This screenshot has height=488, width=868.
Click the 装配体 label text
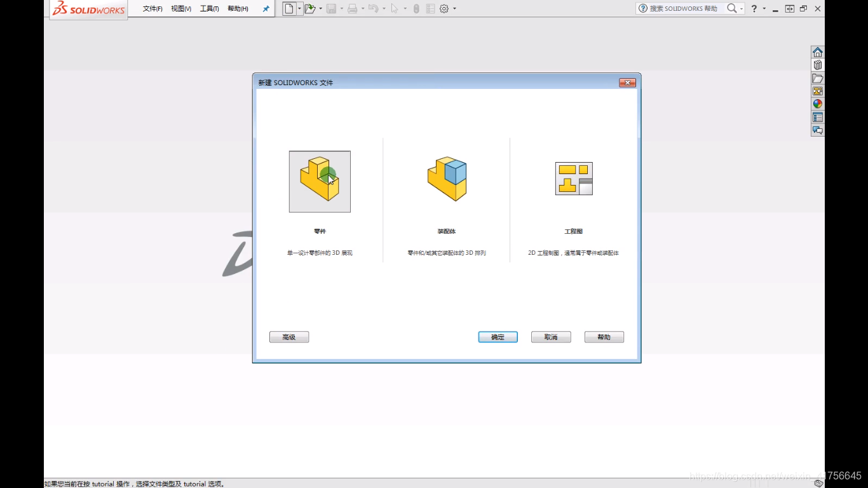pos(447,231)
